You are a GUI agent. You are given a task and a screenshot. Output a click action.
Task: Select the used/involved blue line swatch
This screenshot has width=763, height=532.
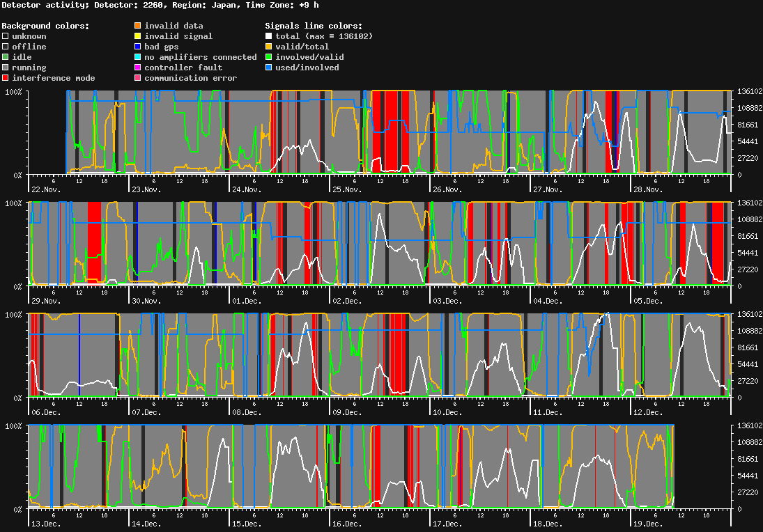pyautogui.click(x=269, y=68)
